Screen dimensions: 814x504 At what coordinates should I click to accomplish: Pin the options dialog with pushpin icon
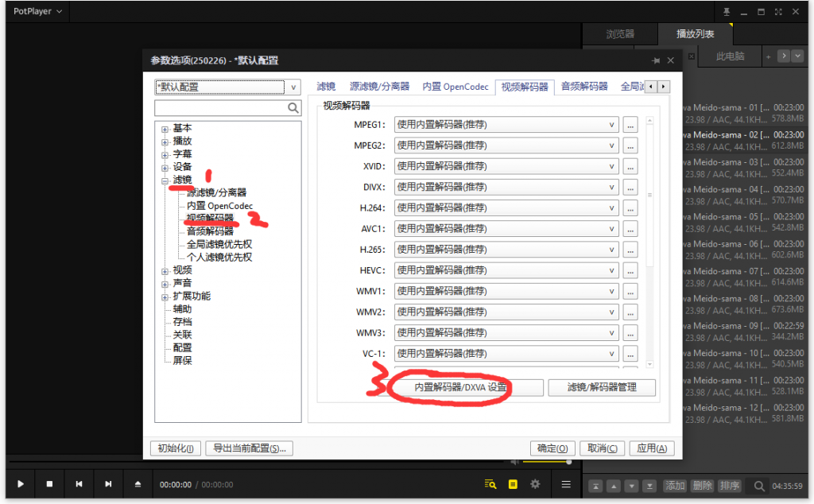(656, 60)
